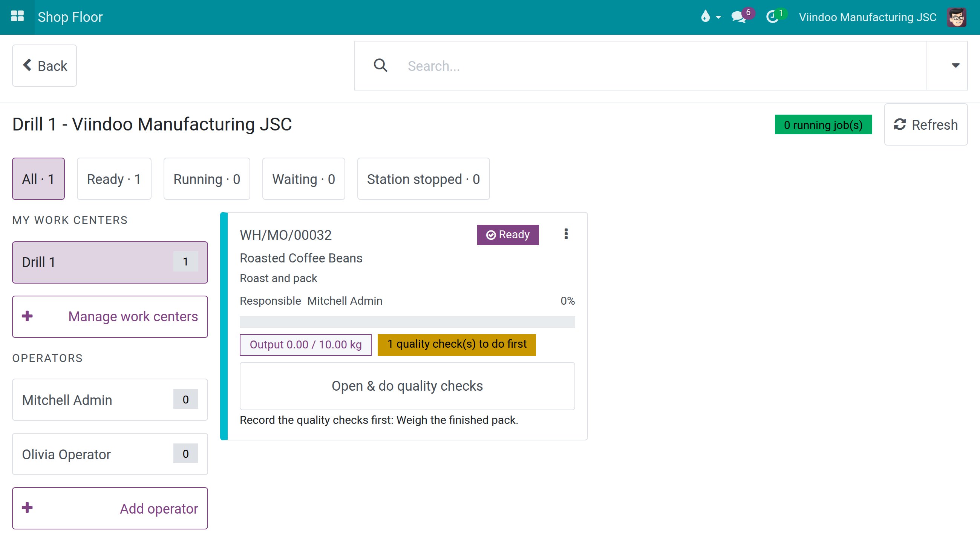Click Open & do quality checks button
Viewport: 980px width, 543px height.
pyautogui.click(x=407, y=386)
